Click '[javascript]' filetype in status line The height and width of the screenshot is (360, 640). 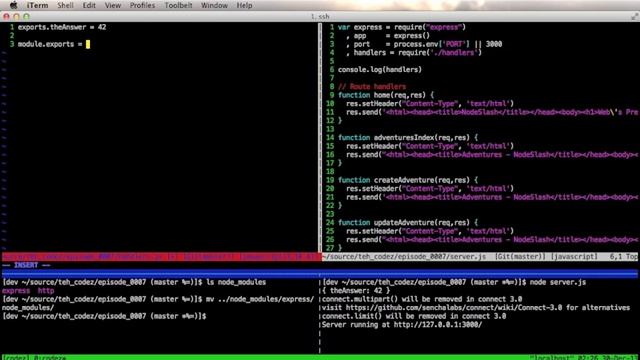click(574, 257)
